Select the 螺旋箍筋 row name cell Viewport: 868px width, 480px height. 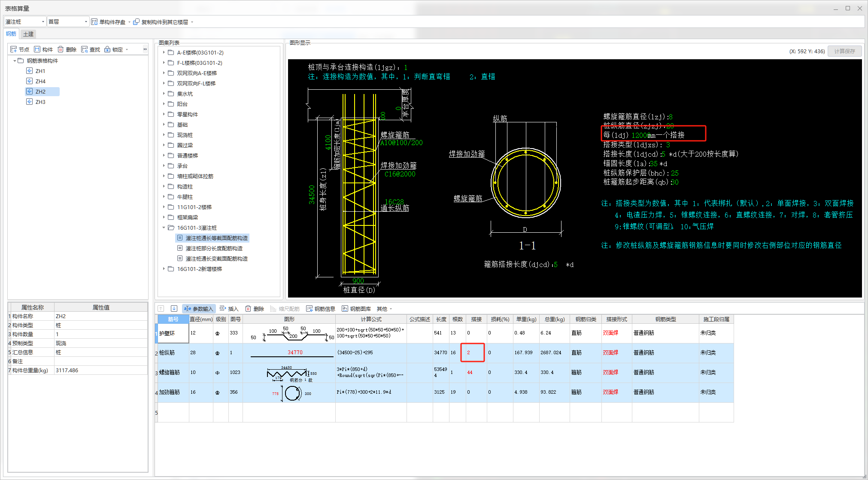(173, 373)
